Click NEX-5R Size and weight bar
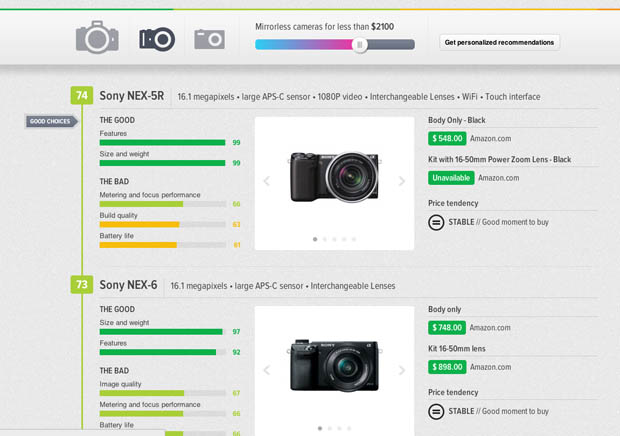 pyautogui.click(x=163, y=163)
